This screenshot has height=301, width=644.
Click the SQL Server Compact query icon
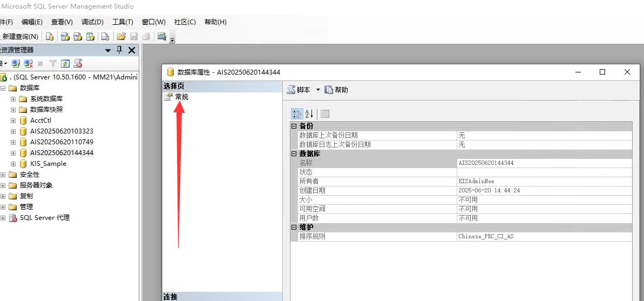point(105,37)
